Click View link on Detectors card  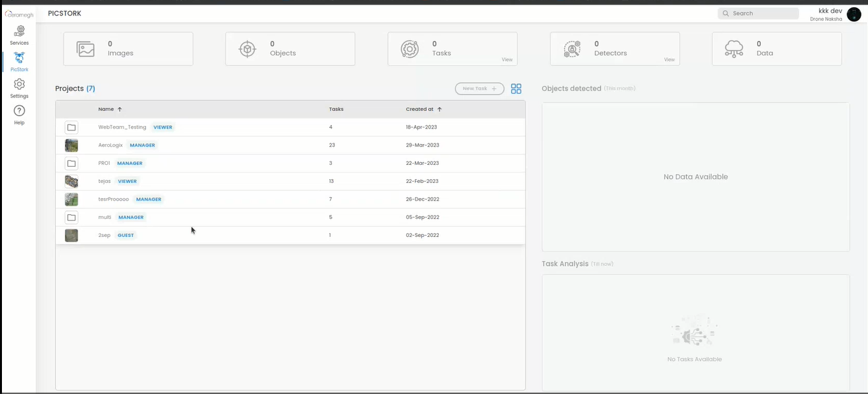point(669,60)
